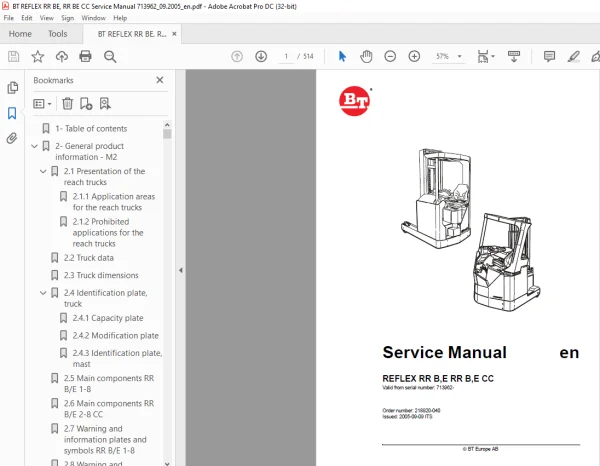Go to previous page arrow
The width and height of the screenshot is (600, 466).
coord(237,57)
